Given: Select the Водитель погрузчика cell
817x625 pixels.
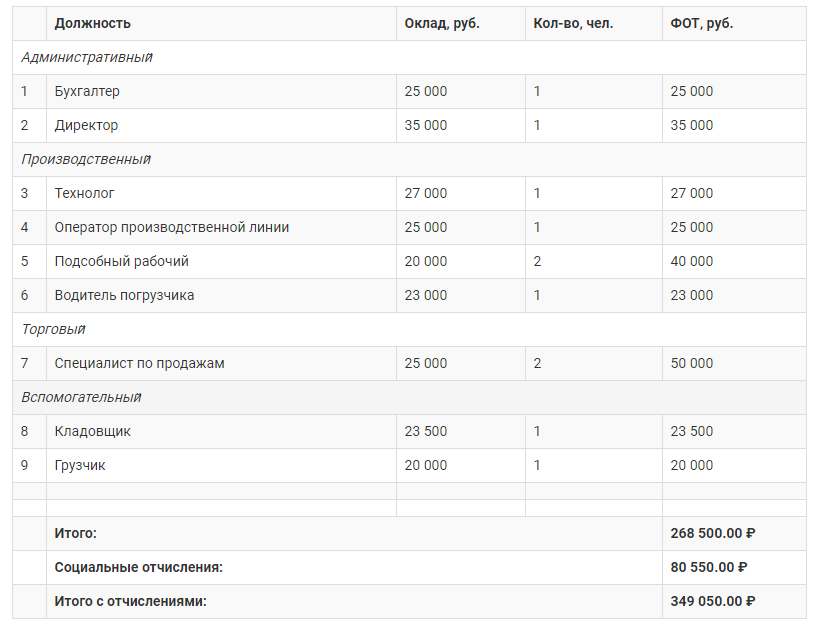Looking at the screenshot, I should click(x=221, y=295).
